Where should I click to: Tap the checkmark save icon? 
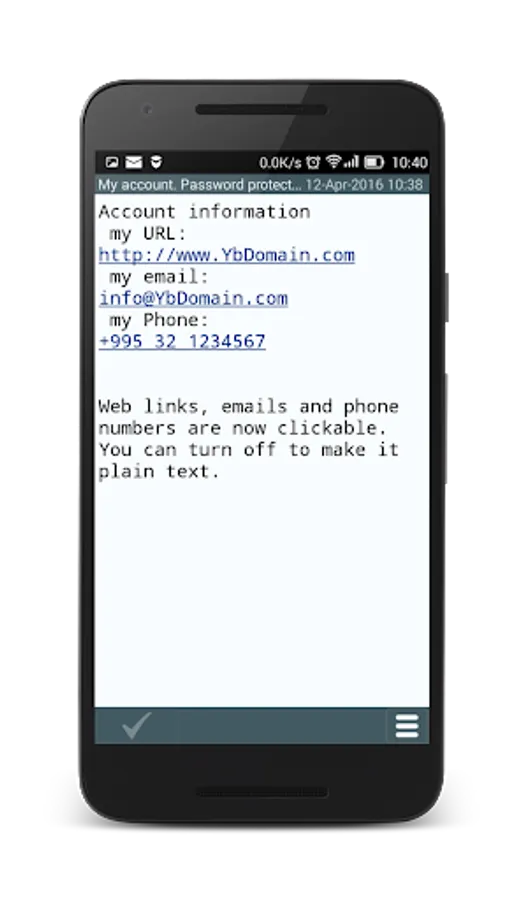tap(137, 726)
